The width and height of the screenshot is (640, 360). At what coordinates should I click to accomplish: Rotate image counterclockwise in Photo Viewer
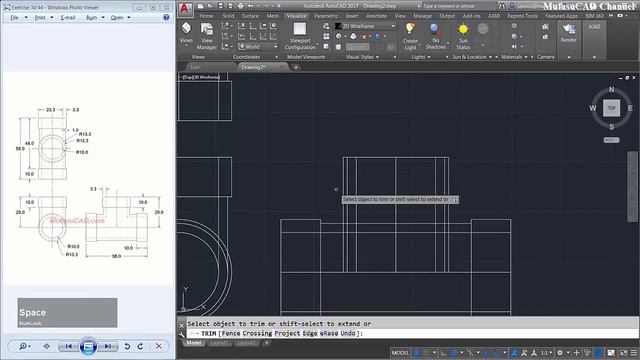(127, 346)
